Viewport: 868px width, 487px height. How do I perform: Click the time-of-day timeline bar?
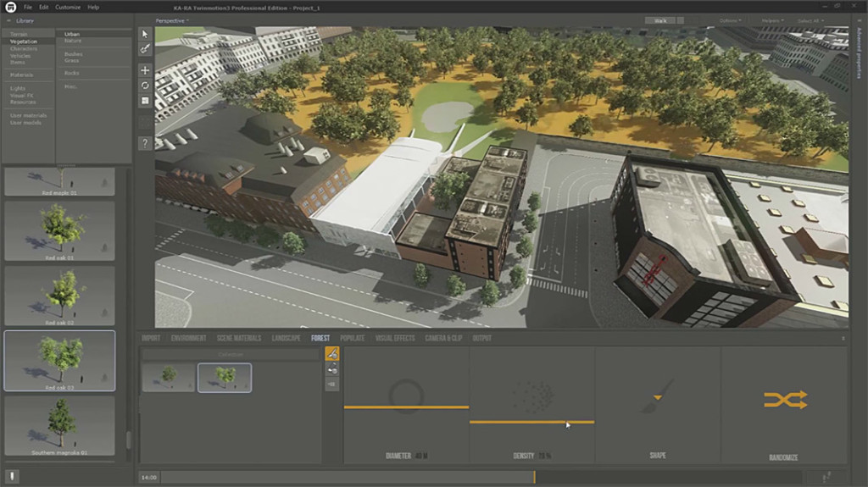tap(481, 477)
